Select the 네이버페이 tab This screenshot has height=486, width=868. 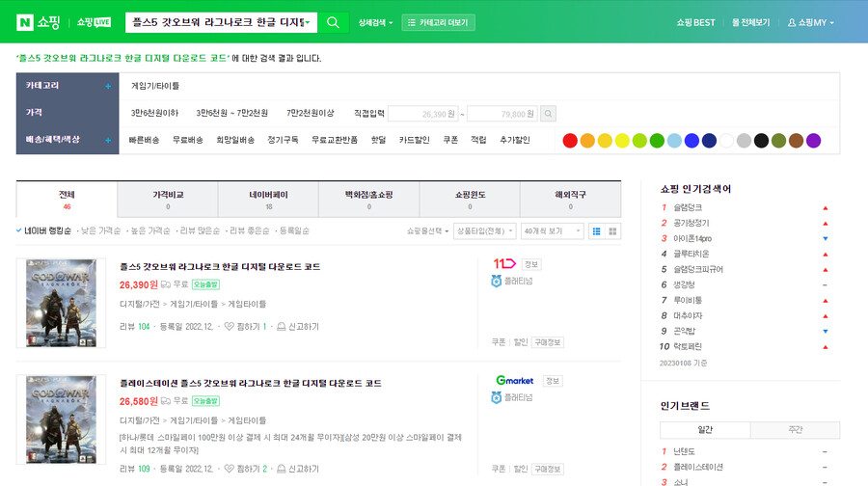coord(268,200)
